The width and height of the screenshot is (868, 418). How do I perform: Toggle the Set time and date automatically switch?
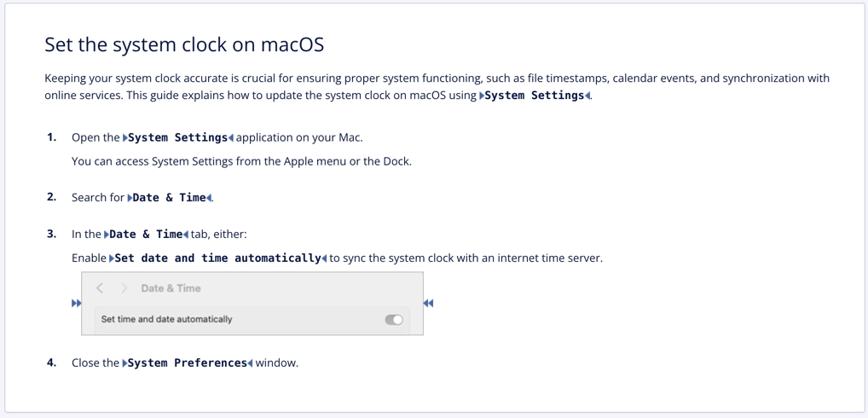click(x=394, y=319)
